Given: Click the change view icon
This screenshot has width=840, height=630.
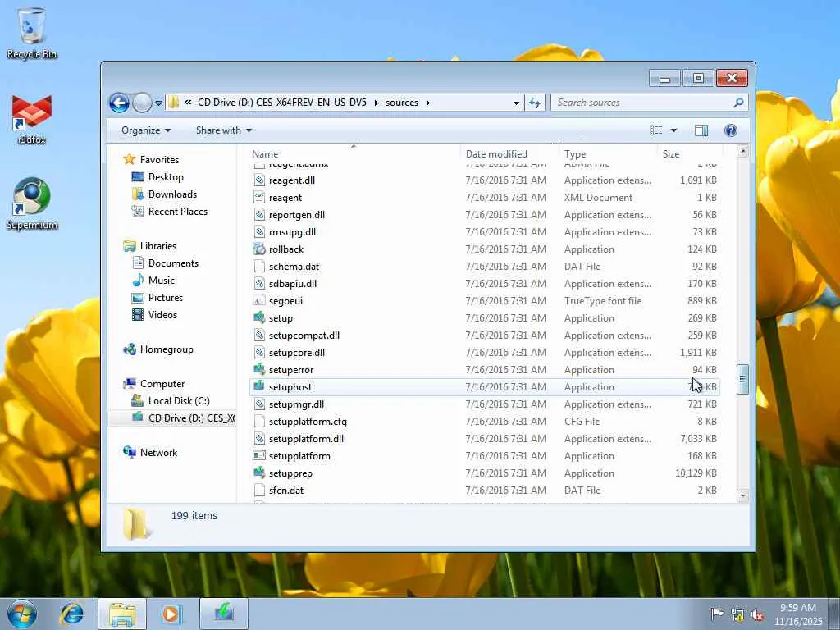Looking at the screenshot, I should [655, 130].
